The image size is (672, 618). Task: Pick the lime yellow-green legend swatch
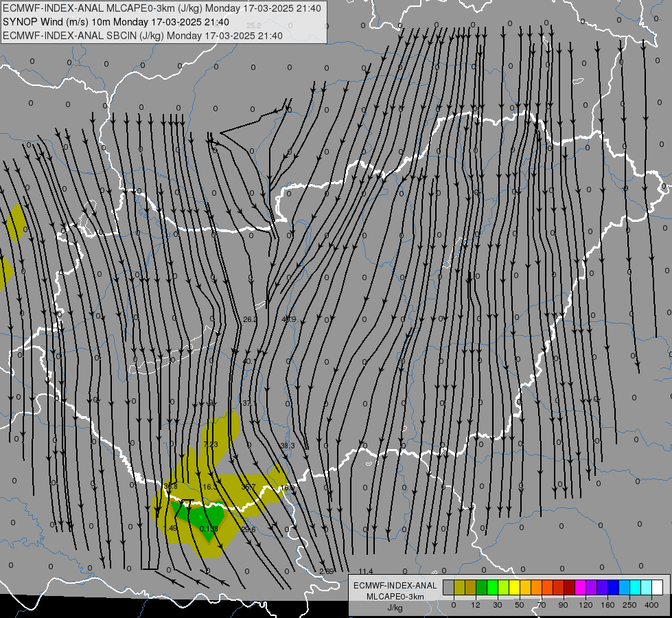pyautogui.click(x=504, y=587)
